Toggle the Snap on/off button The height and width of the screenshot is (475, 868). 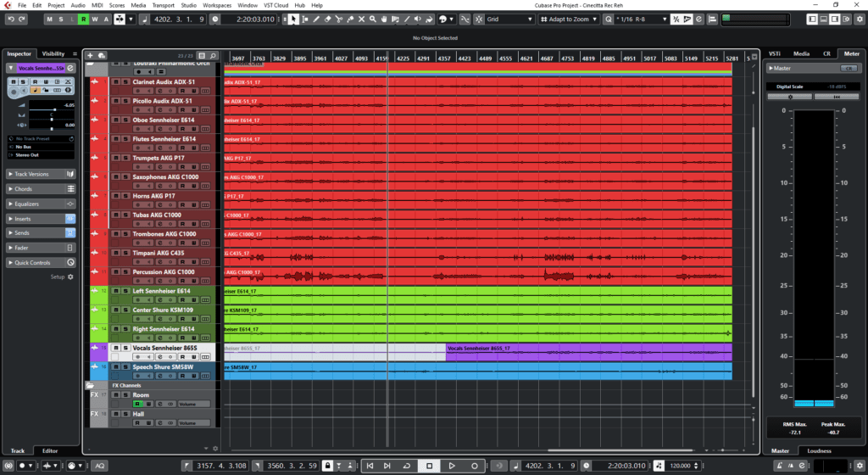pyautogui.click(x=479, y=19)
